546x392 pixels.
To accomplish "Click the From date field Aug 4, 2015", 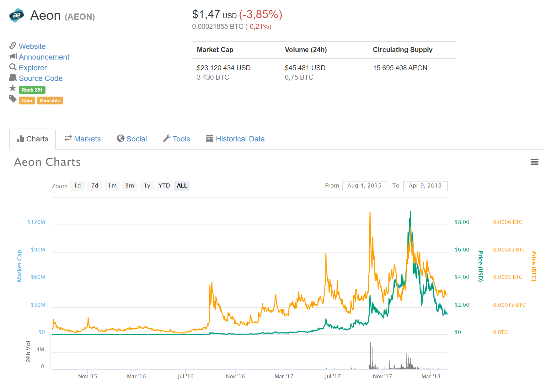I will pos(365,186).
